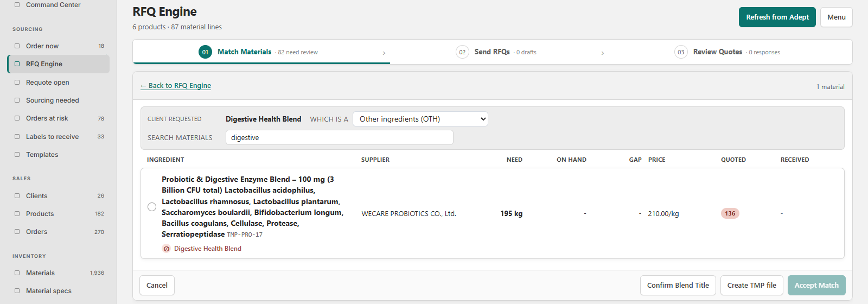Viewport: 868px width, 304px height.
Task: Click the Clients sidebar icon
Action: pos(17,196)
